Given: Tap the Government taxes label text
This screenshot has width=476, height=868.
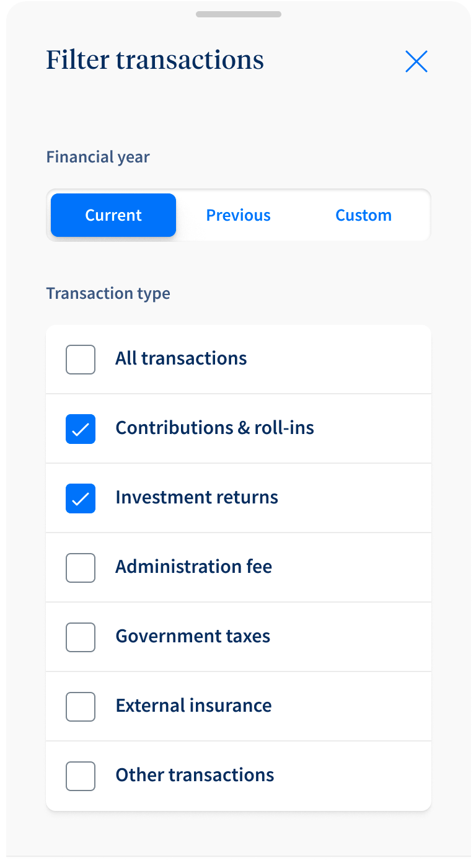Looking at the screenshot, I should point(193,636).
